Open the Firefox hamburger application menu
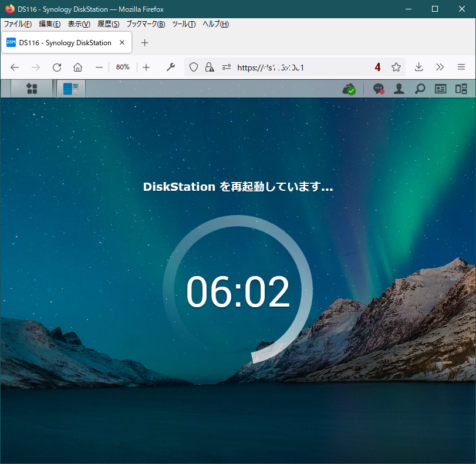Viewport: 476px width, 464px height. [x=461, y=67]
